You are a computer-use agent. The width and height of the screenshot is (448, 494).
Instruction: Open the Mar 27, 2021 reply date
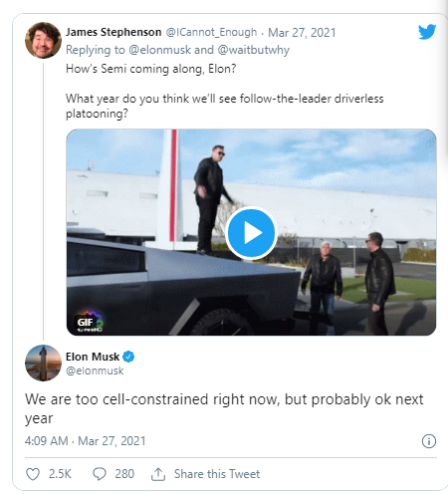pos(302,33)
